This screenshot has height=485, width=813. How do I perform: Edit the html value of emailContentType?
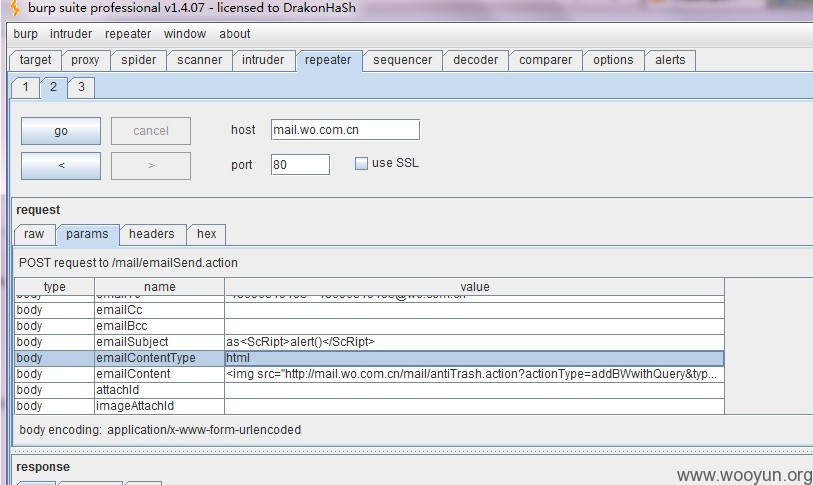point(474,358)
